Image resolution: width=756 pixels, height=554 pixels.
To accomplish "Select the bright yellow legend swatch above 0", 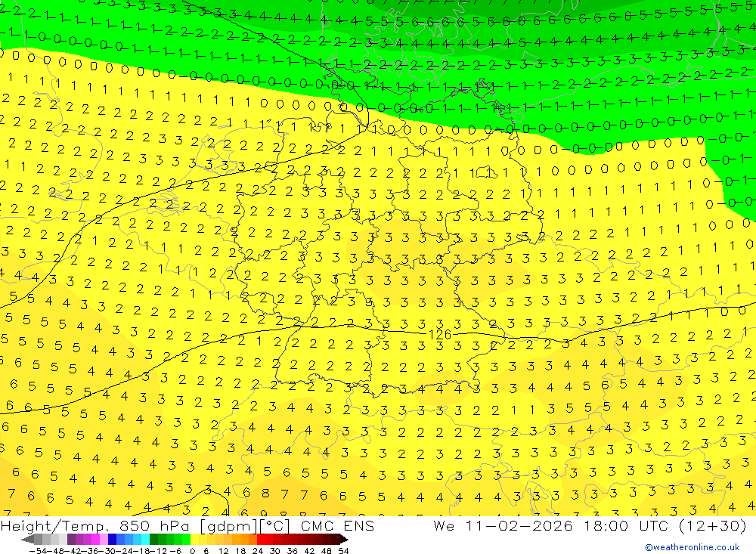I will click(195, 540).
